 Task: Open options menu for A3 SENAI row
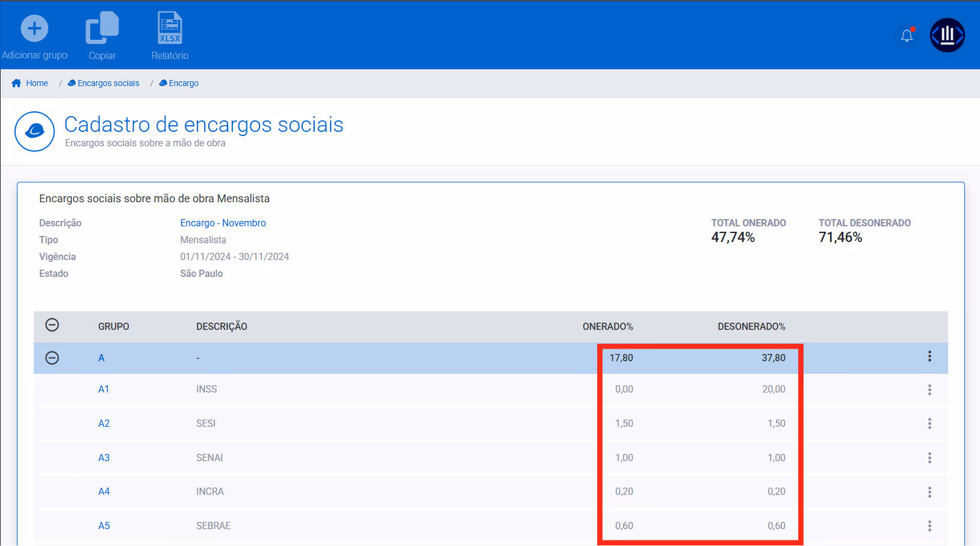pos(929,458)
